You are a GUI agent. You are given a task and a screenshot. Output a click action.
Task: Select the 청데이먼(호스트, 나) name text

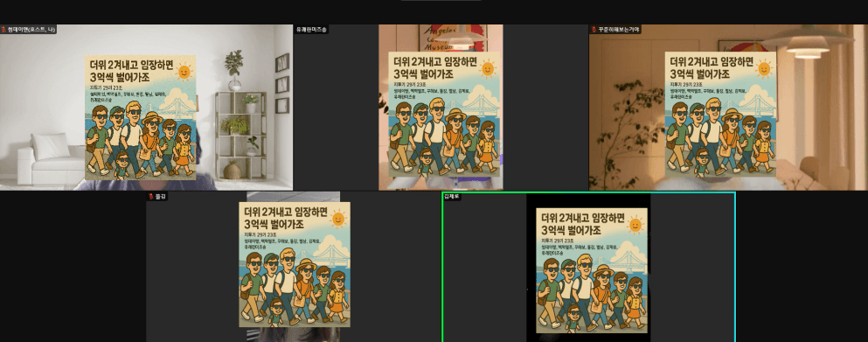(31, 29)
